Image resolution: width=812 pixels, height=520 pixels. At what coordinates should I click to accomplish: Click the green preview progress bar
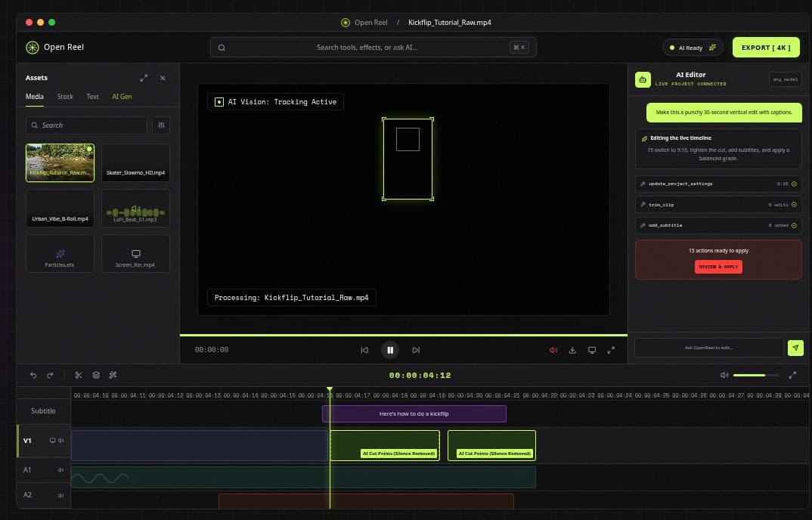[x=404, y=335]
